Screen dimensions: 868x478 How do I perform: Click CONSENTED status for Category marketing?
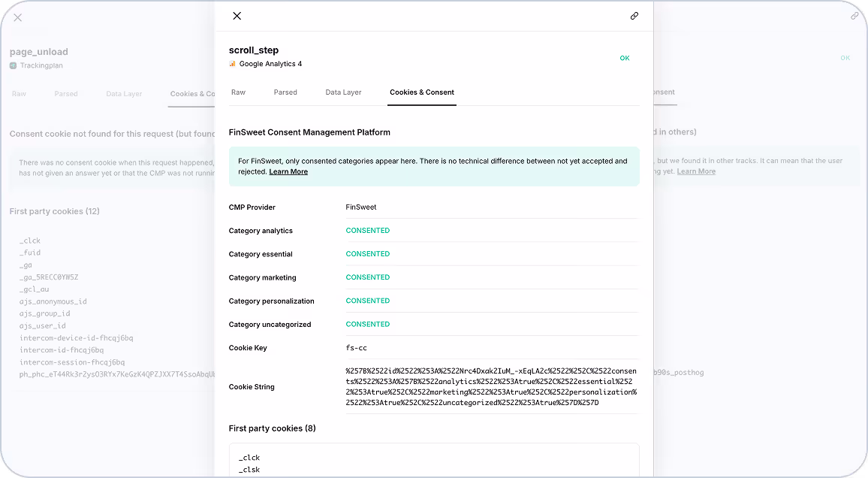tap(368, 277)
